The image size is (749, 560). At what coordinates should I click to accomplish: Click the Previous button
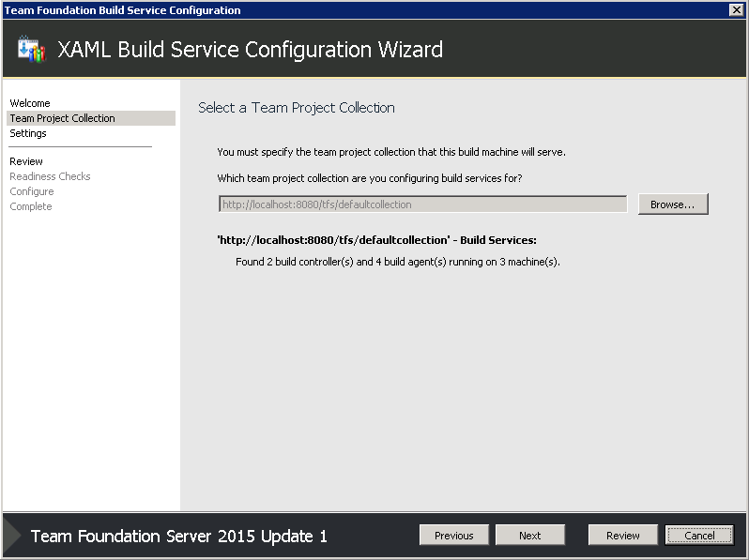pyautogui.click(x=453, y=536)
